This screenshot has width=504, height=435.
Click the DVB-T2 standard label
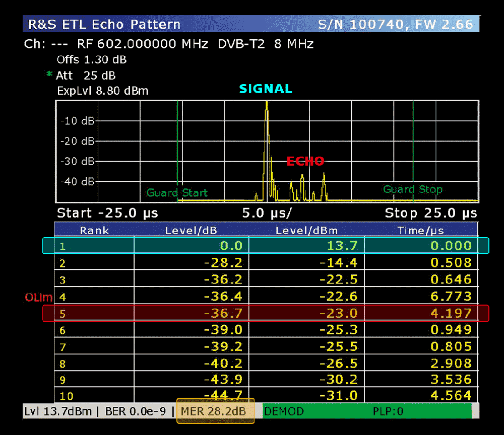coord(241,44)
